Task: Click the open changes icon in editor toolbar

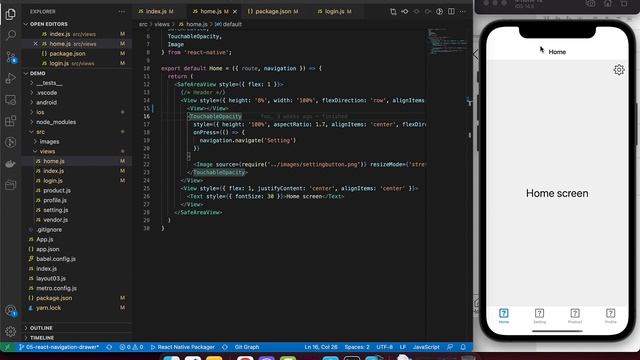Action: coord(393,11)
